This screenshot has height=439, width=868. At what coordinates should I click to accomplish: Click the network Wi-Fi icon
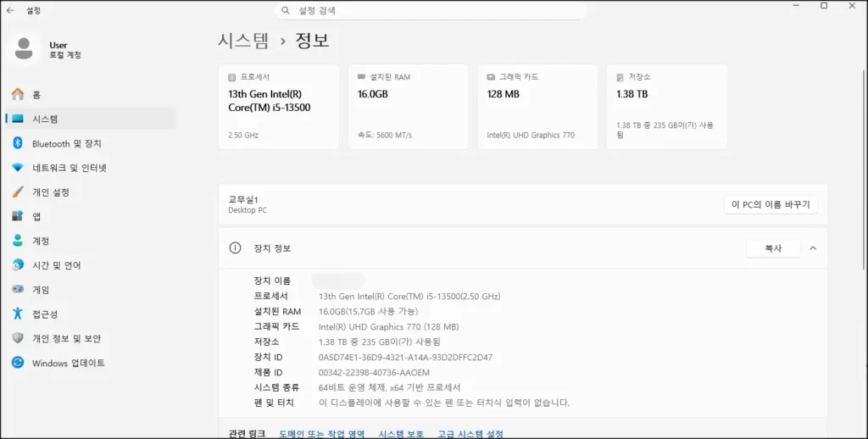tap(18, 168)
